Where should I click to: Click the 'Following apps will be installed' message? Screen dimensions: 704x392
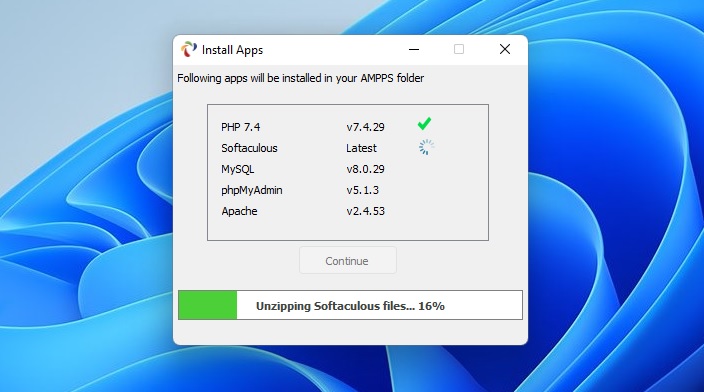tap(300, 78)
